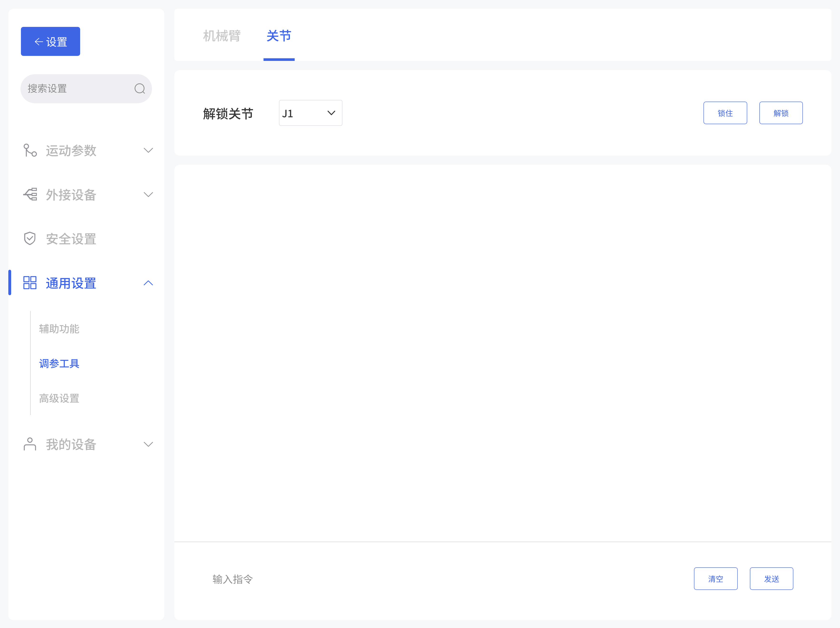Click the 安全设置 shield icon
Screen dimensions: 840x628
(30, 238)
